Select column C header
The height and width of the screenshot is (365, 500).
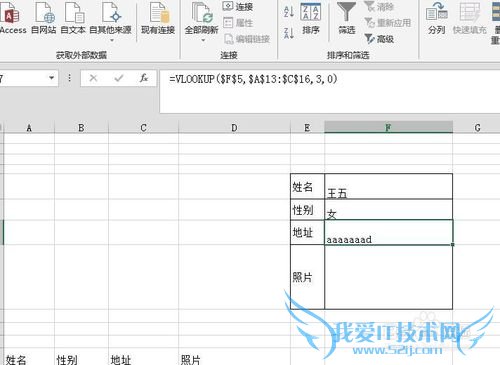pyautogui.click(x=143, y=128)
